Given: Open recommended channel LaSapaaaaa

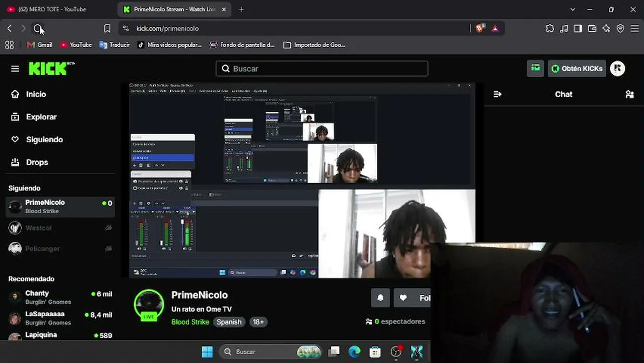Looking at the screenshot, I should click(60, 318).
